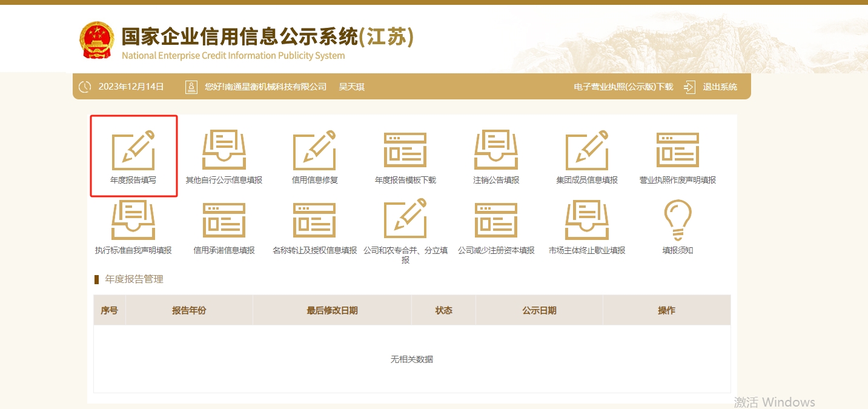Click the 状态 column header
Image resolution: width=868 pixels, height=409 pixels.
click(443, 310)
